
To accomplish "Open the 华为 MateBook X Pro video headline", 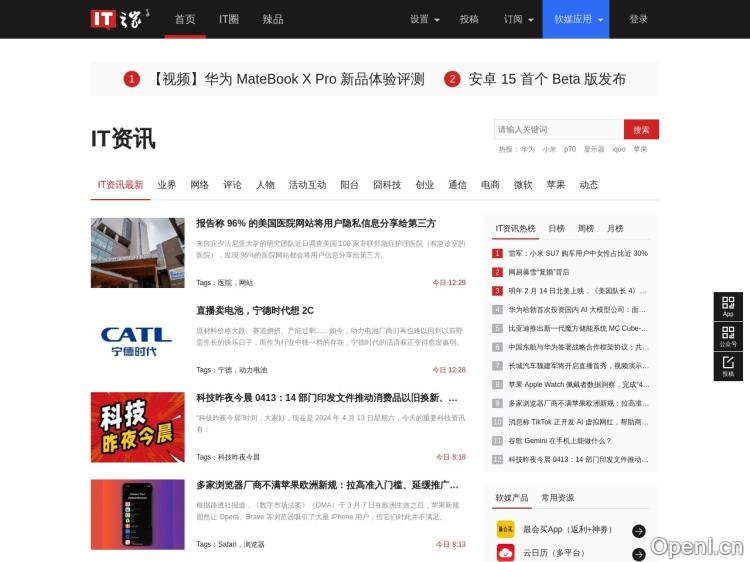I will 288,79.
